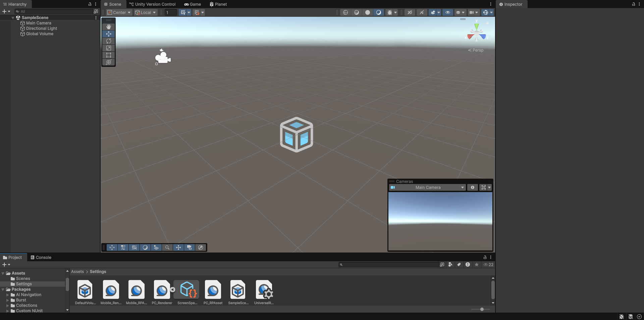The width and height of the screenshot is (644, 320).
Task: Open grid snapping dropdown arrow
Action: coord(189,12)
